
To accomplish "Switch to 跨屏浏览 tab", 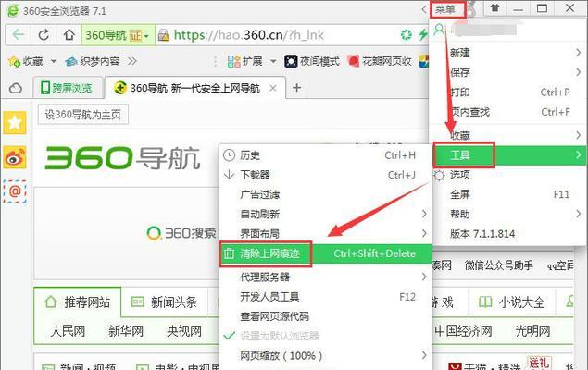I will click(x=68, y=88).
